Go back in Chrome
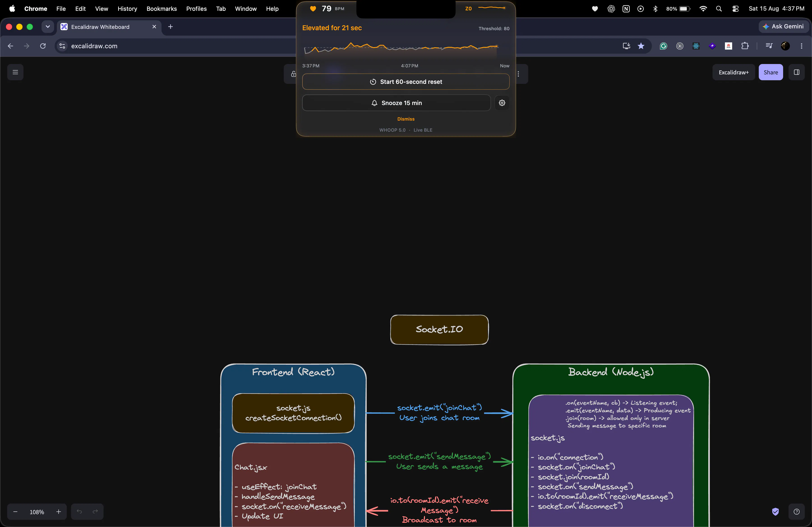Image resolution: width=812 pixels, height=527 pixels. click(x=11, y=46)
